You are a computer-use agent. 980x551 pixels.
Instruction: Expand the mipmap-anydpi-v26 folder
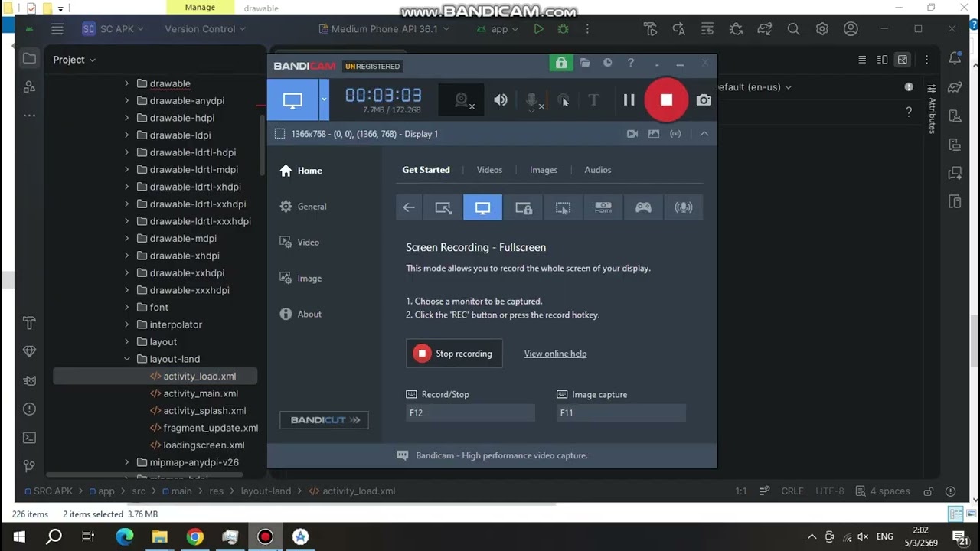pyautogui.click(x=127, y=462)
